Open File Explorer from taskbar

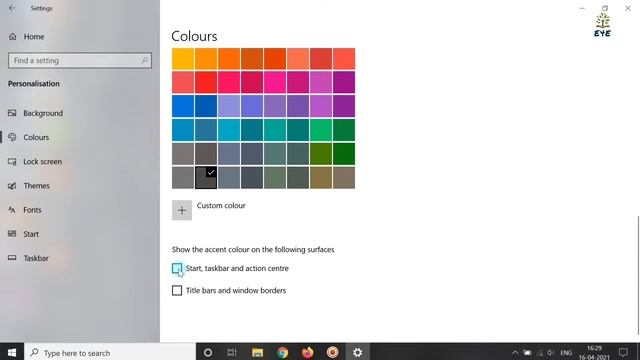point(257,352)
